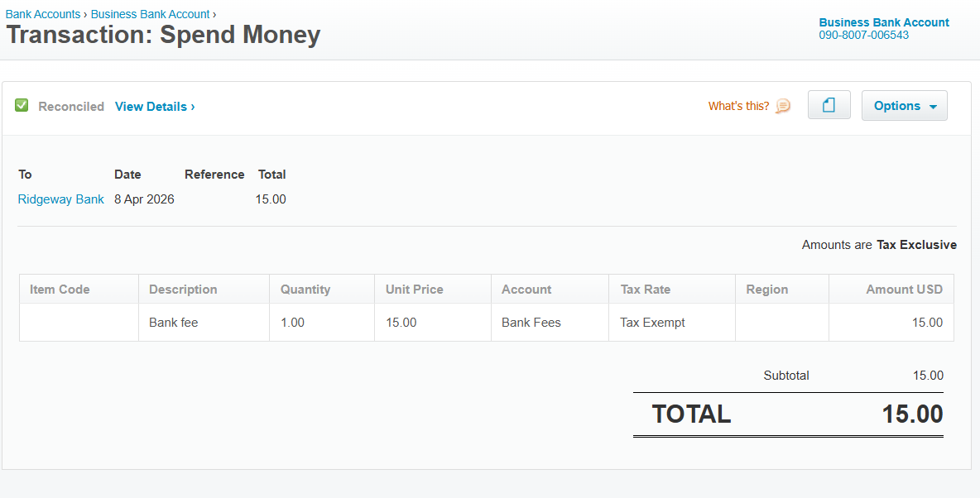Open Business Bank Account breadcrumb link
Viewport: 980px width, 498px height.
click(x=150, y=14)
